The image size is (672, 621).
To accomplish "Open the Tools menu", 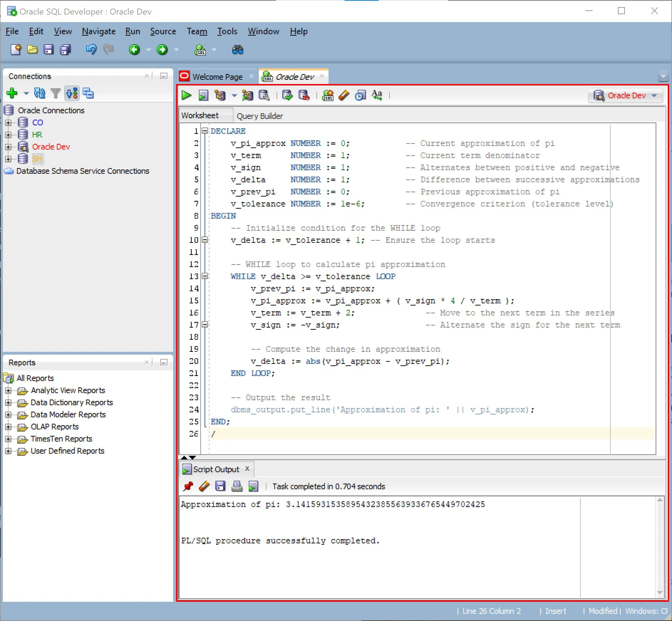I will click(x=227, y=31).
